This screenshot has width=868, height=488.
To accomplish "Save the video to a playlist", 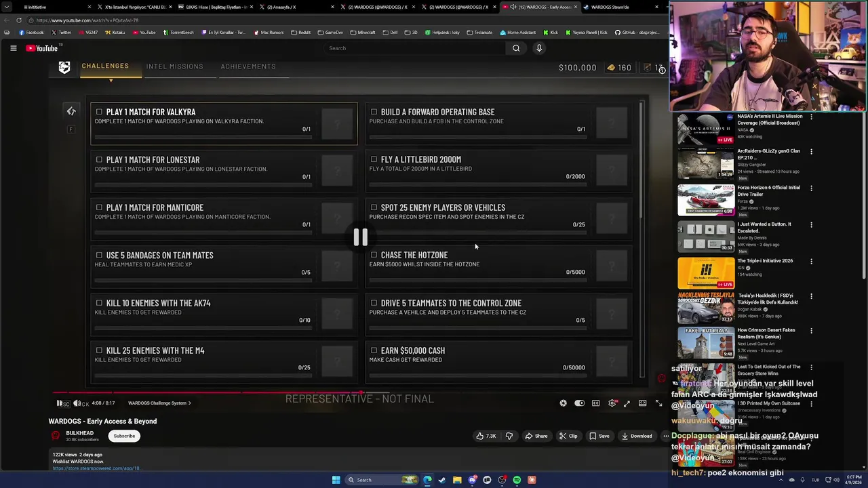I will [x=599, y=436].
